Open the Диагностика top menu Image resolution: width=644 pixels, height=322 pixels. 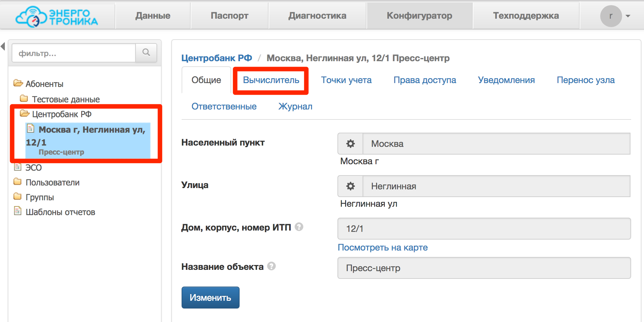(x=317, y=15)
